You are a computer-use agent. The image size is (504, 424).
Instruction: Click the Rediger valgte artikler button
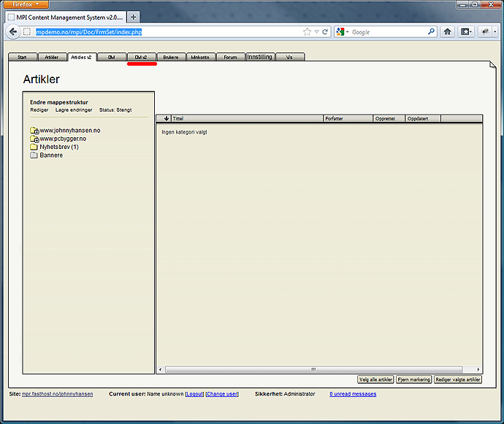(x=458, y=379)
